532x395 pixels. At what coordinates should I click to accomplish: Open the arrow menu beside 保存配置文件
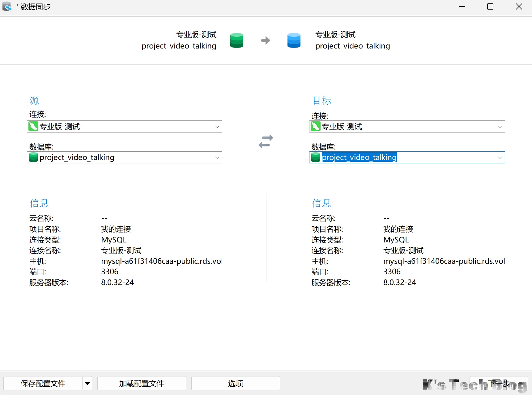87,383
